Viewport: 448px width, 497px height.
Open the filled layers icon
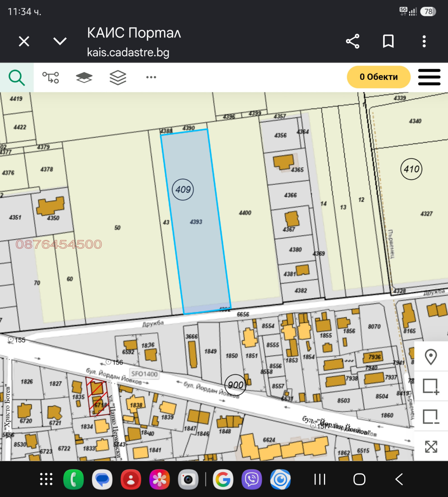tap(84, 78)
